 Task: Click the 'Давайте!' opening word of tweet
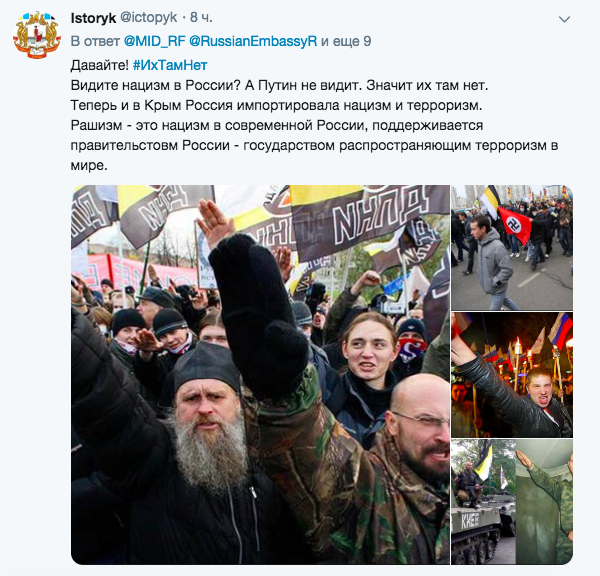(x=100, y=65)
